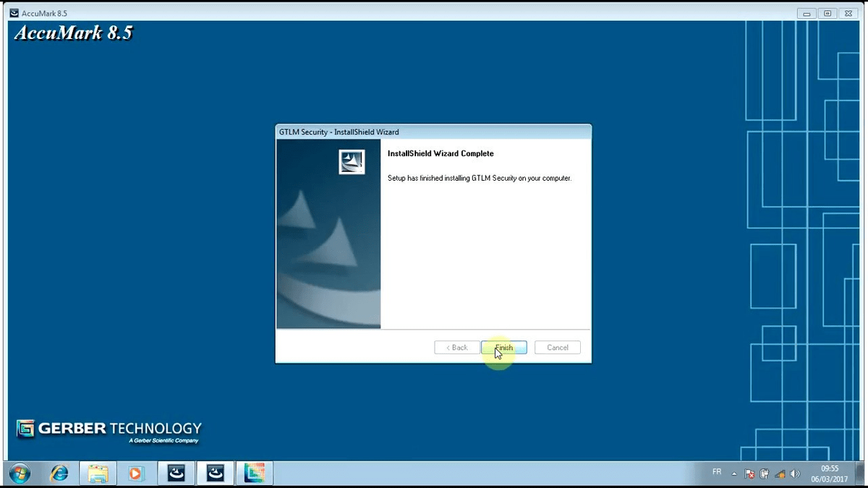Open Windows Explorer folder icon on taskbar
This screenshot has height=488, width=868.
pos(98,473)
